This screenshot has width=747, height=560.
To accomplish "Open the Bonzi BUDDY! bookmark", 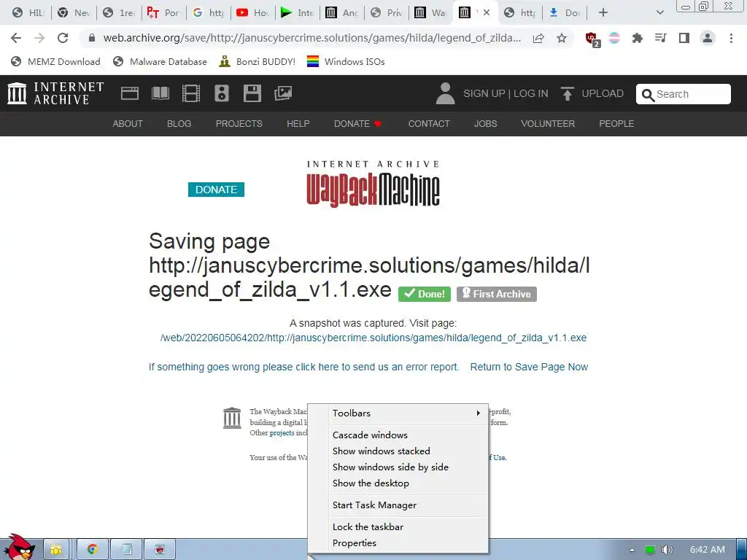I will [258, 61].
